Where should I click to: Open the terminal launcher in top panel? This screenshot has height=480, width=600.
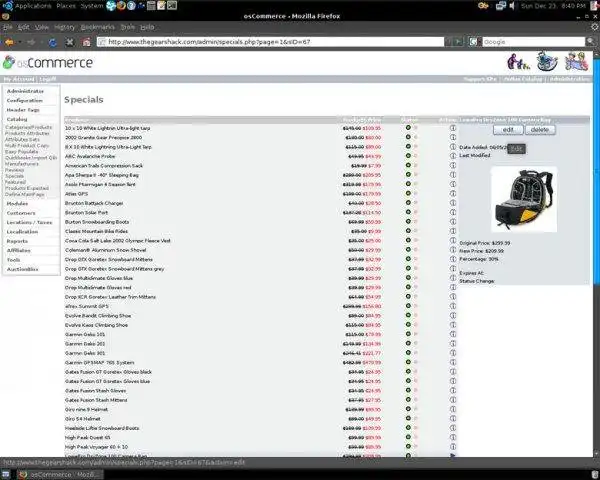pyautogui.click(x=172, y=6)
